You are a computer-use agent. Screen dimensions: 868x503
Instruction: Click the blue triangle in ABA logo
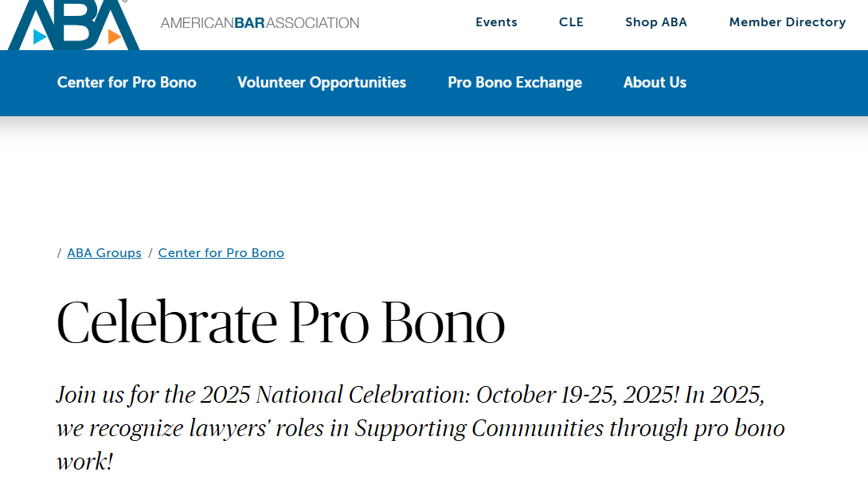pyautogui.click(x=40, y=37)
